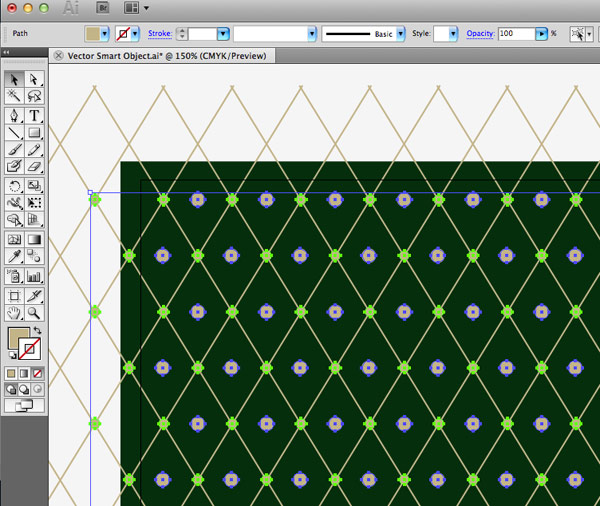Set paint to Gradient mode button
Viewport: 600px width, 506px height.
tap(24, 373)
